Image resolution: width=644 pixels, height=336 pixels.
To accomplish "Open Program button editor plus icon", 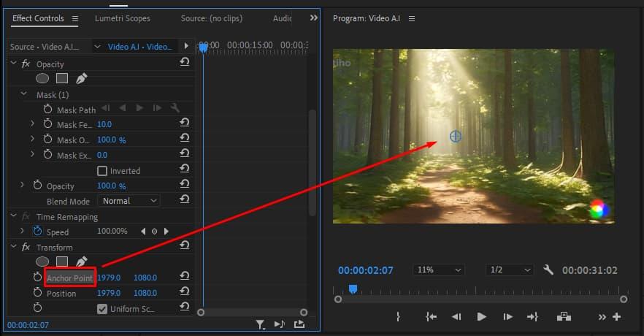I will click(616, 317).
